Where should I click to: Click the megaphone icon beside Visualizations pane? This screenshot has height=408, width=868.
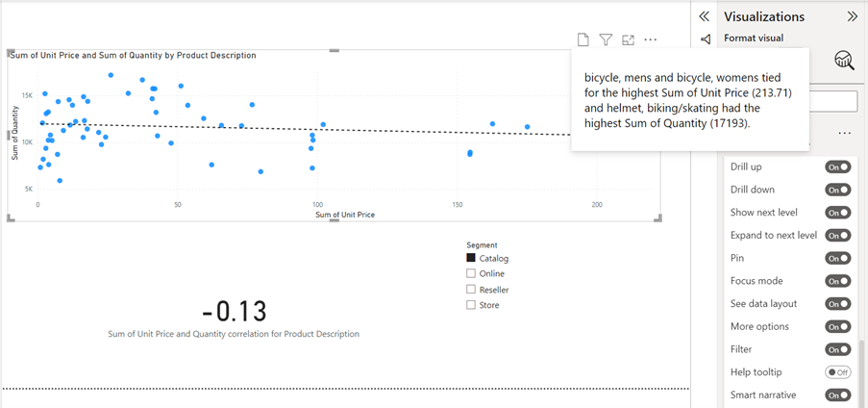pyautogui.click(x=706, y=39)
